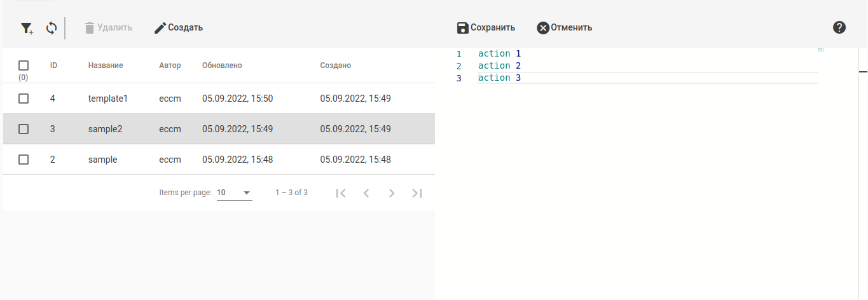Tick the checkbox next to sample row
The image size is (868, 300).
[x=24, y=160]
